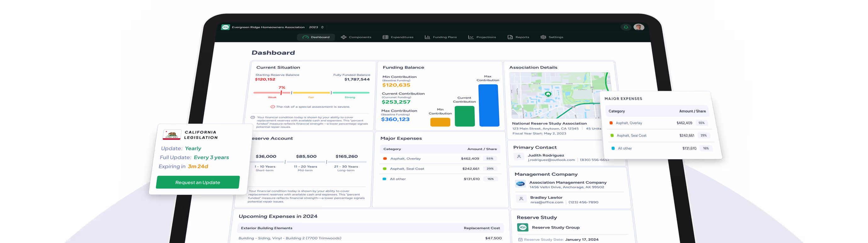
Task: Click the Projections line chart icon
Action: (x=471, y=37)
